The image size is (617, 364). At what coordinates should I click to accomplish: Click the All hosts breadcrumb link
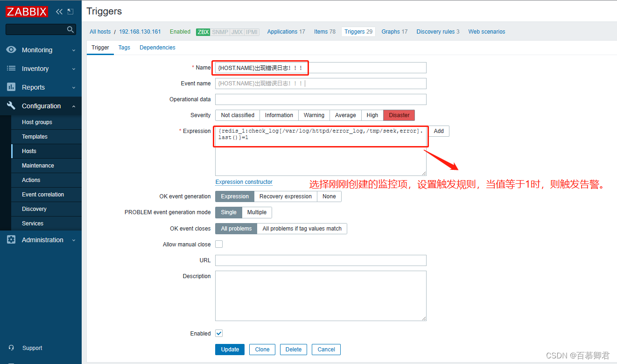100,32
